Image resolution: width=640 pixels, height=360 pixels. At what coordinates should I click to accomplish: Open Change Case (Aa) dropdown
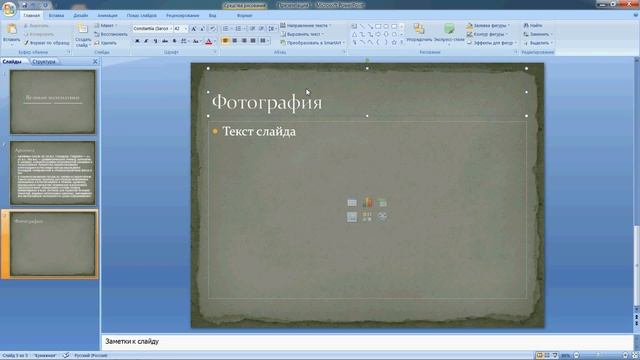coord(196,41)
